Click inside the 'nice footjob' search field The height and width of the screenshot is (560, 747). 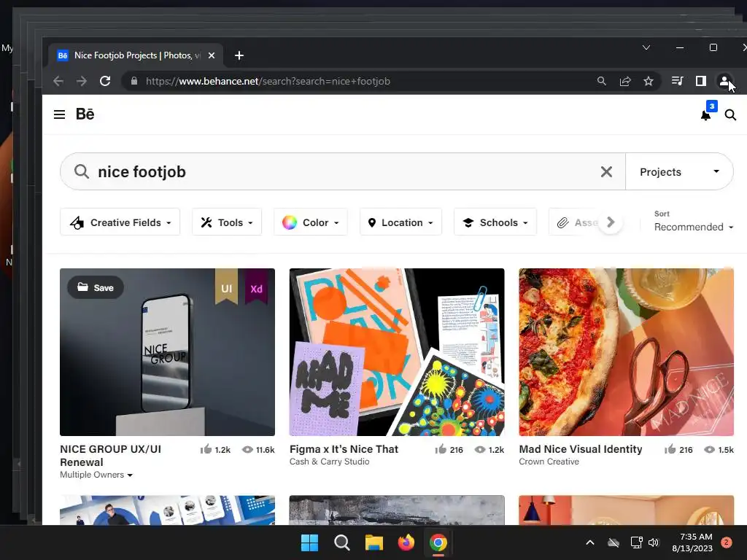[343, 171]
